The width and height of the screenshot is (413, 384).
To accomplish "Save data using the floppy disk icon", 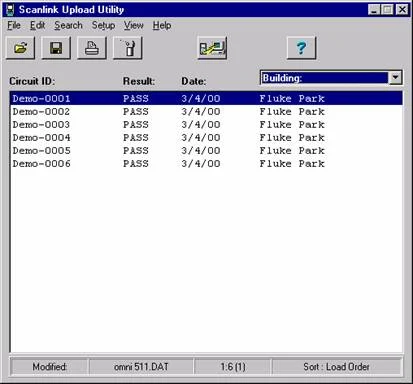I will pyautogui.click(x=56, y=48).
